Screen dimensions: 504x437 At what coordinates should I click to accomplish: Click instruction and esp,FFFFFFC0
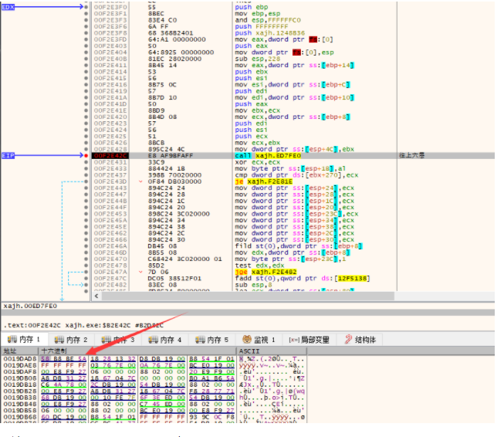pyautogui.click(x=268, y=20)
